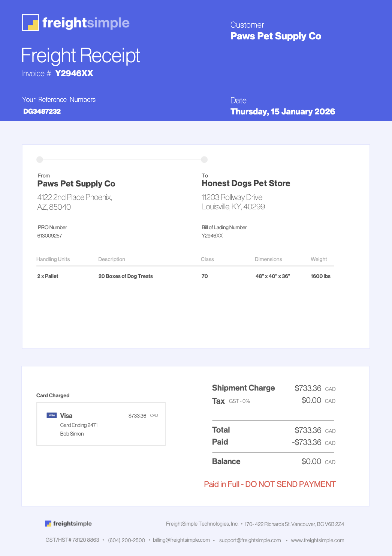This screenshot has width=392, height=556.
Task: Open billing@freightsimple.com email link
Action: click(181, 540)
